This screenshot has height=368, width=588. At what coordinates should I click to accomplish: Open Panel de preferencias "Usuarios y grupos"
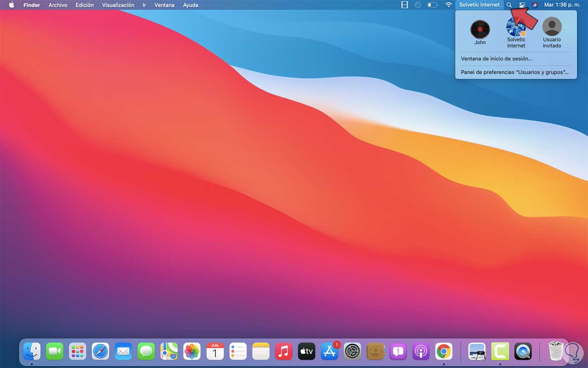(514, 72)
